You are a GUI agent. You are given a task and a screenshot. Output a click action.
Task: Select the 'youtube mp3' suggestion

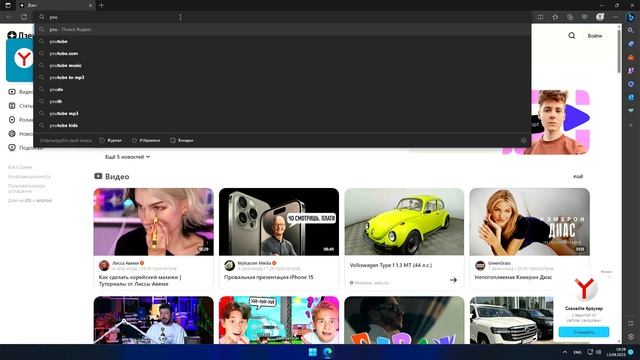pos(282,113)
